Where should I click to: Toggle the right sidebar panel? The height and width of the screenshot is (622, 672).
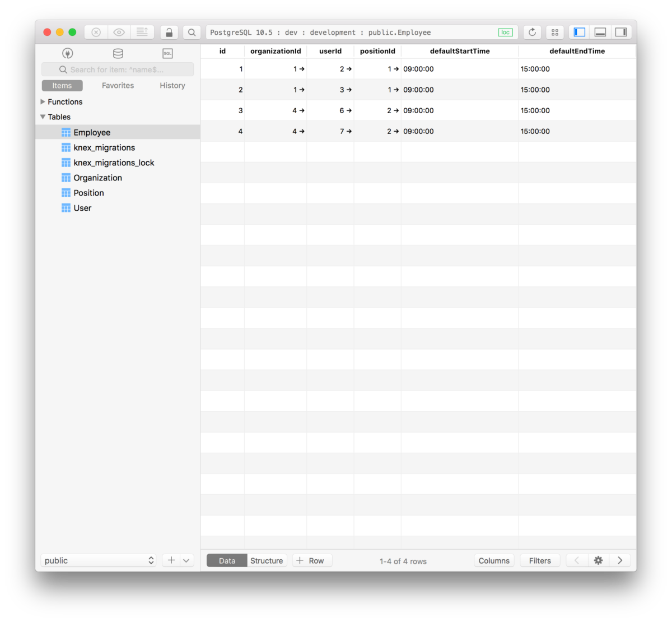point(621,33)
